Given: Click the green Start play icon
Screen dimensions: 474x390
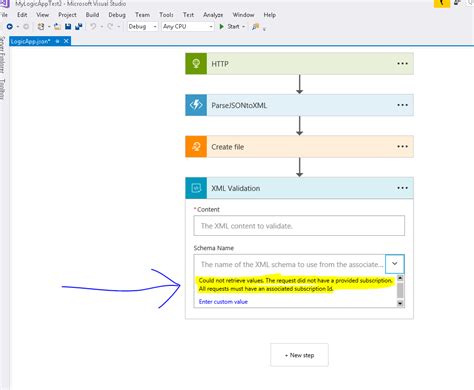Looking at the screenshot, I should pyautogui.click(x=221, y=26).
